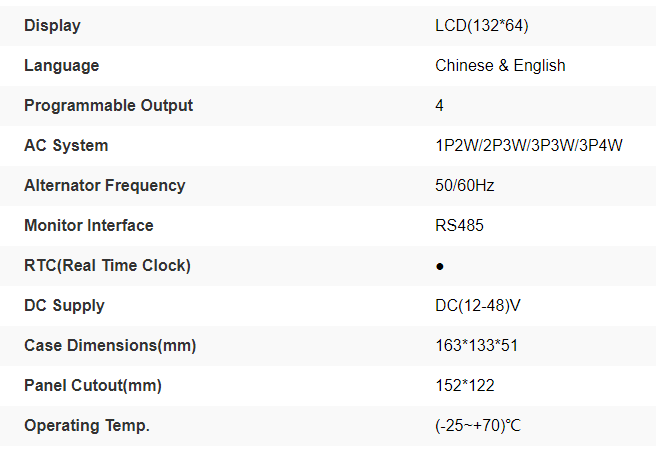Select the 152*122 panel cutout value
Image resolution: width=656 pixels, height=455 pixels.
click(465, 385)
